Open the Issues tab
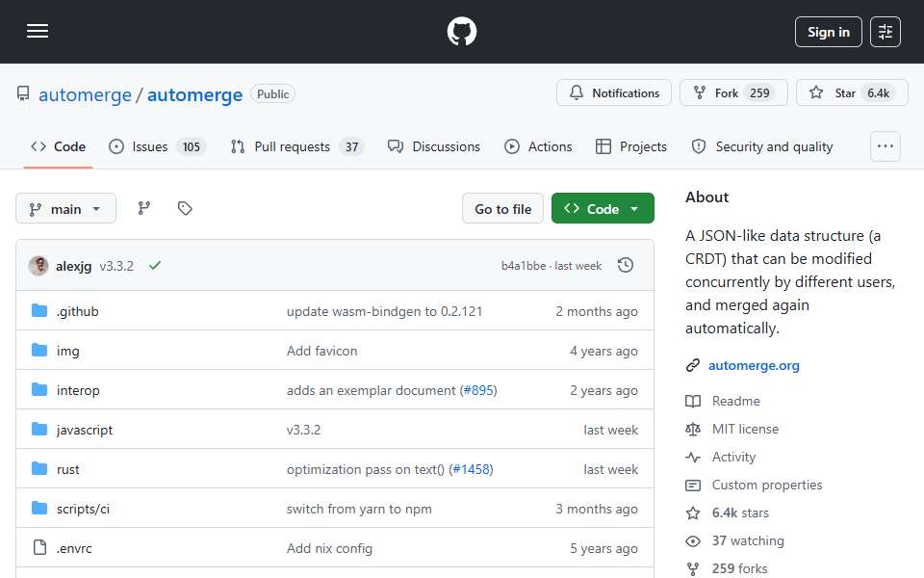 coord(157,146)
